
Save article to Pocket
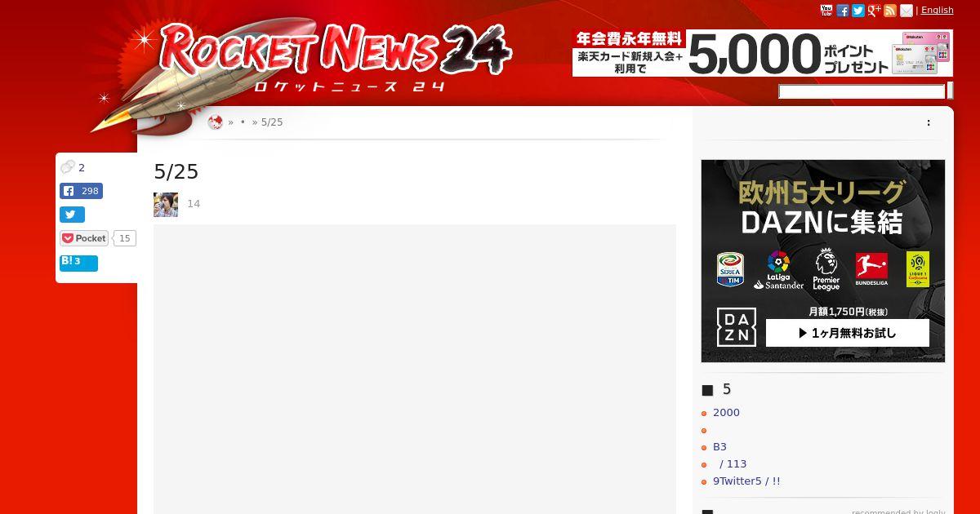pos(84,238)
